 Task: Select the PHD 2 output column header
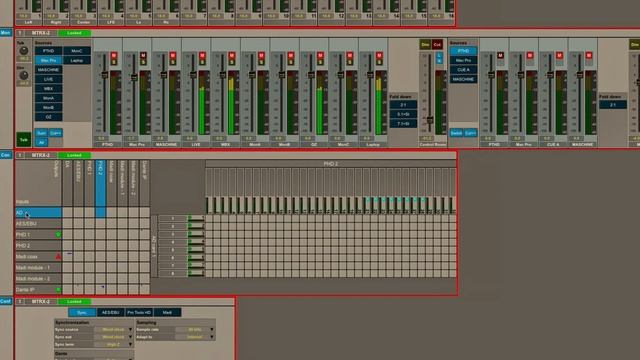coord(100,183)
